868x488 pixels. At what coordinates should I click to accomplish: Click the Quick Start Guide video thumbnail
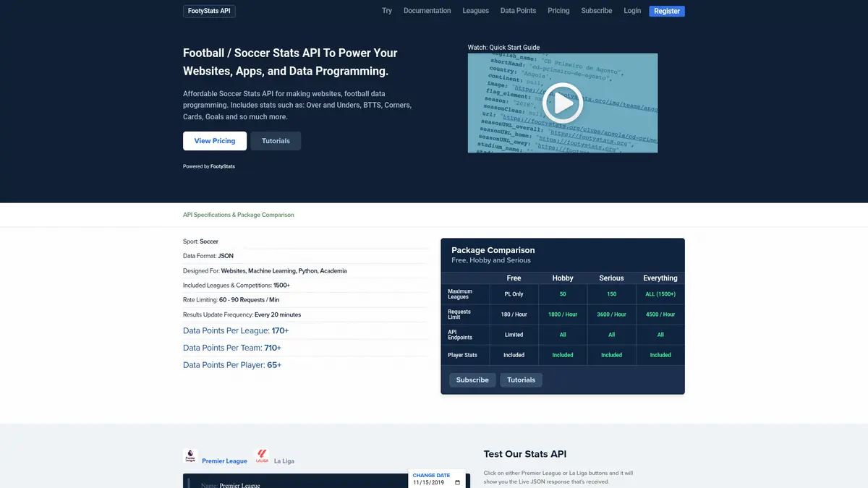(x=563, y=103)
